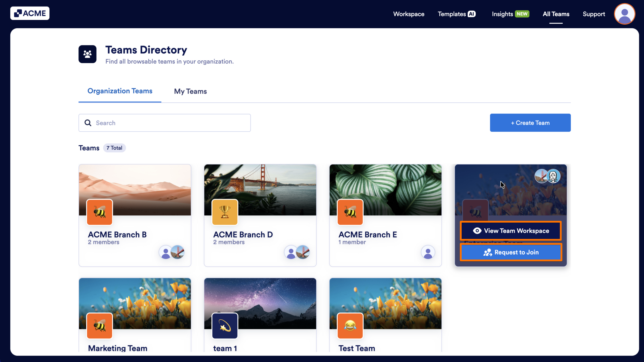Select the Organization Teams tab
The height and width of the screenshot is (362, 644).
(x=120, y=91)
